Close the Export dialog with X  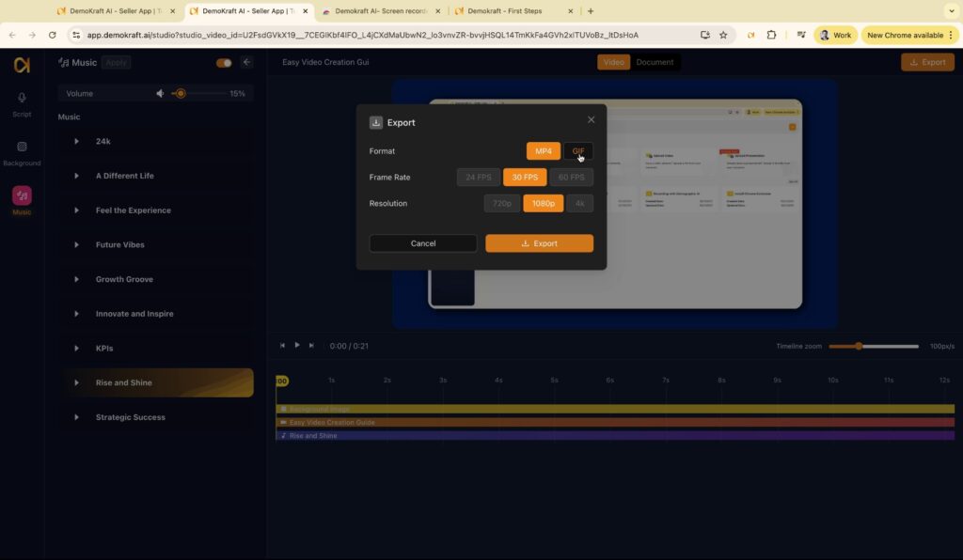(x=591, y=119)
